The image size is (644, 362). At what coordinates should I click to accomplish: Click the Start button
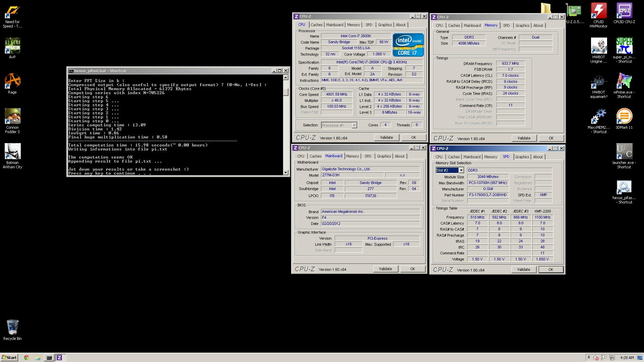coord(9,358)
